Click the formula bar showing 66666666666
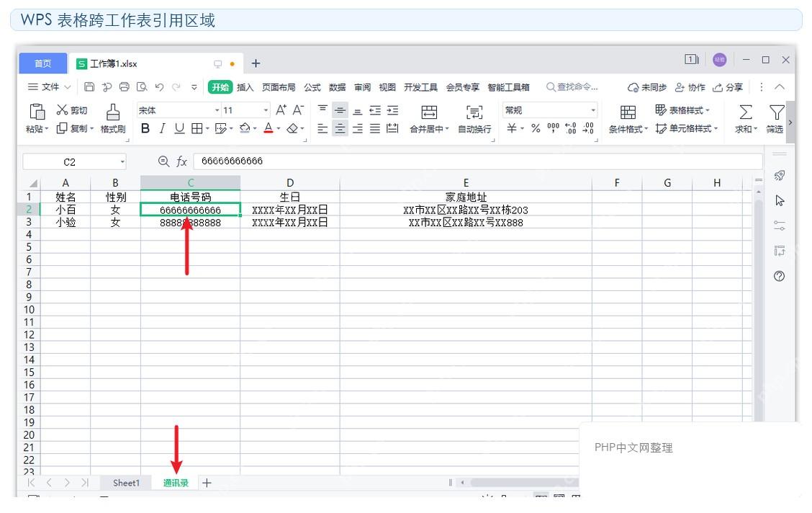The image size is (812, 513). [477, 161]
